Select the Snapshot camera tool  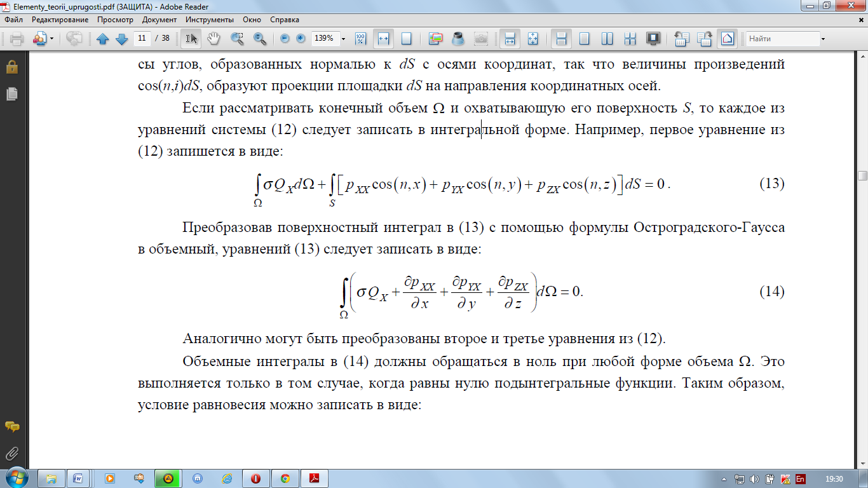click(481, 39)
